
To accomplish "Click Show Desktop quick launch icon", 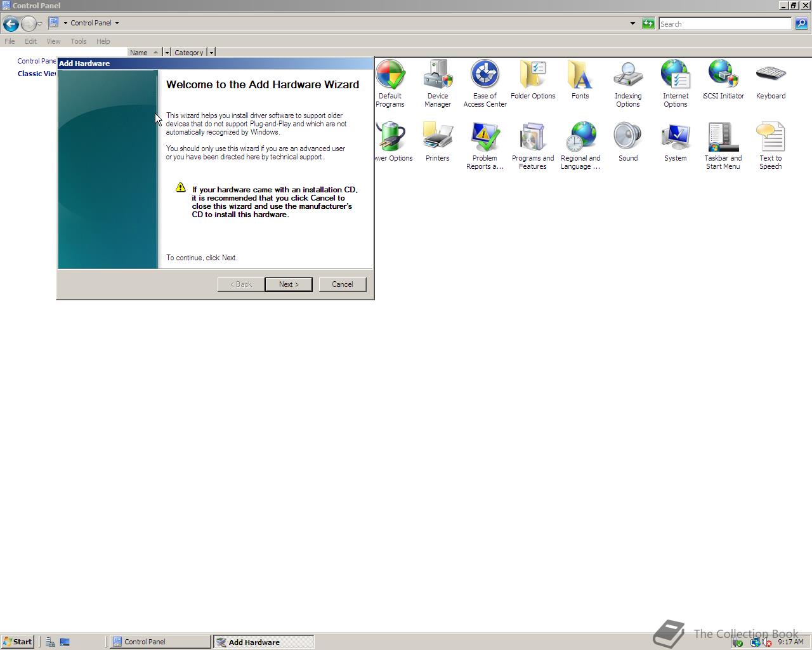I will pos(64,642).
